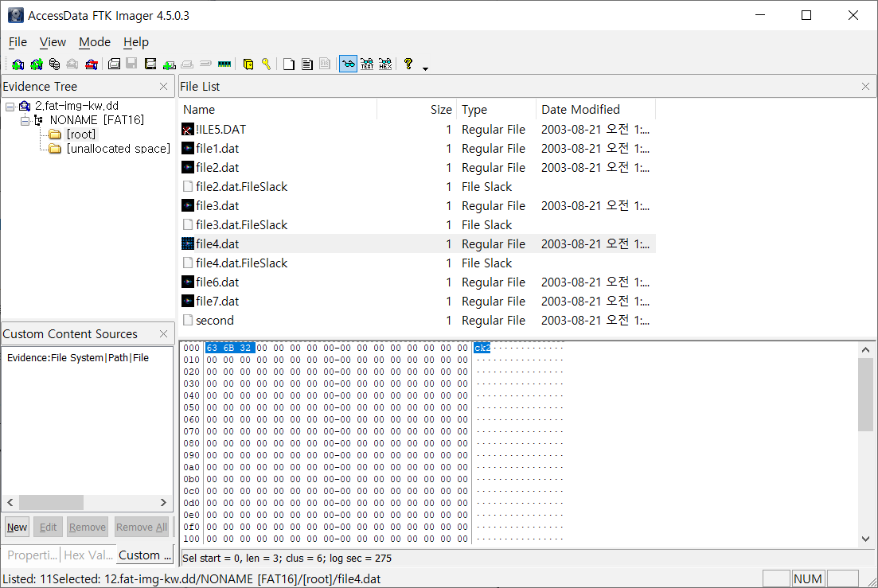Click the grayed Verify Drive/Image icon
Screen dimensions: 878x588
pyautogui.click(x=205, y=64)
